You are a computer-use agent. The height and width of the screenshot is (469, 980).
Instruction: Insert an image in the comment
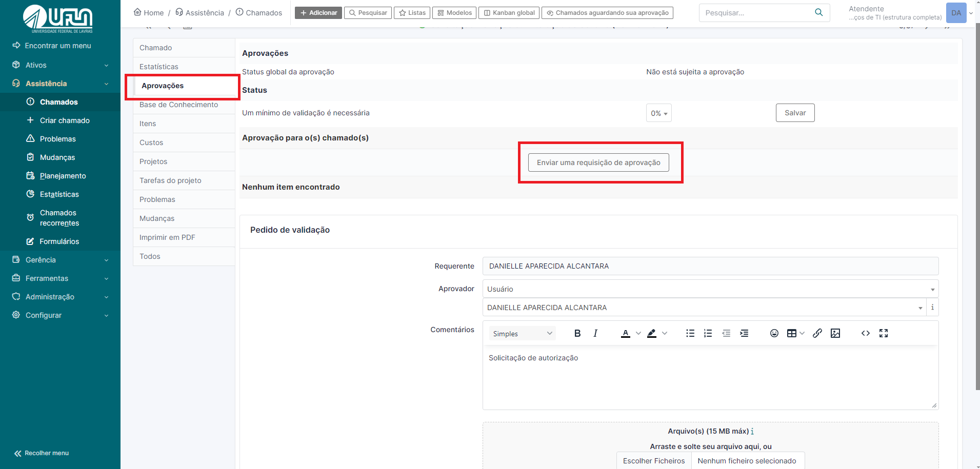pyautogui.click(x=835, y=333)
